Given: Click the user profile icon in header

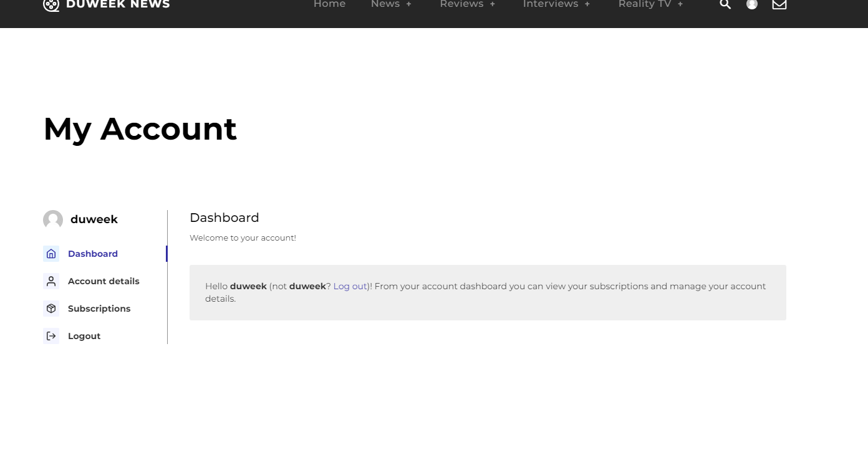Looking at the screenshot, I should [x=752, y=4].
